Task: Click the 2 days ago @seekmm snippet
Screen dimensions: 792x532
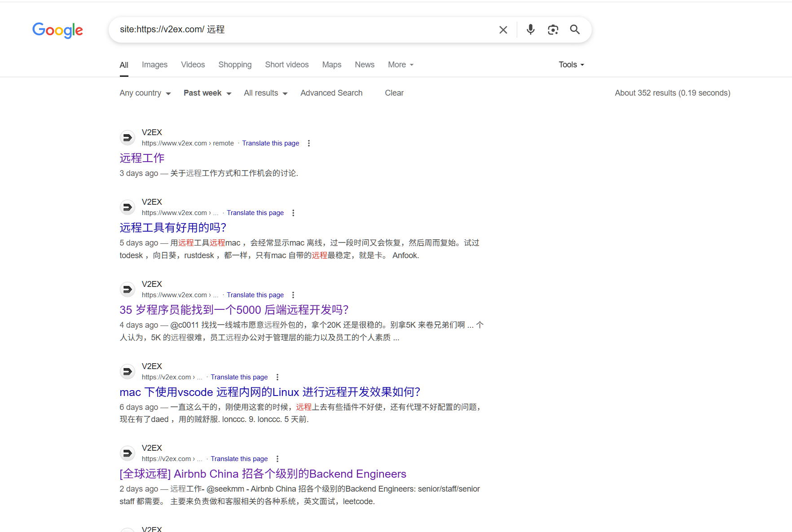Action: point(299,495)
